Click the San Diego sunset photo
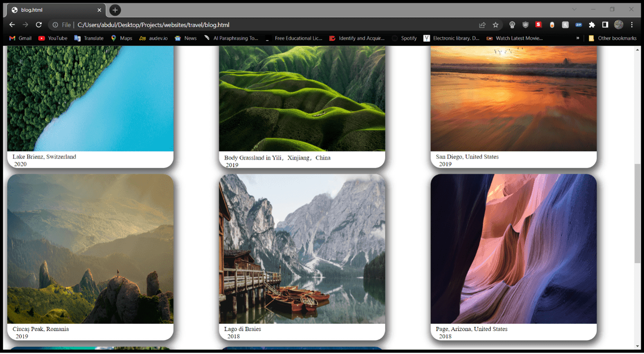 coord(513,98)
